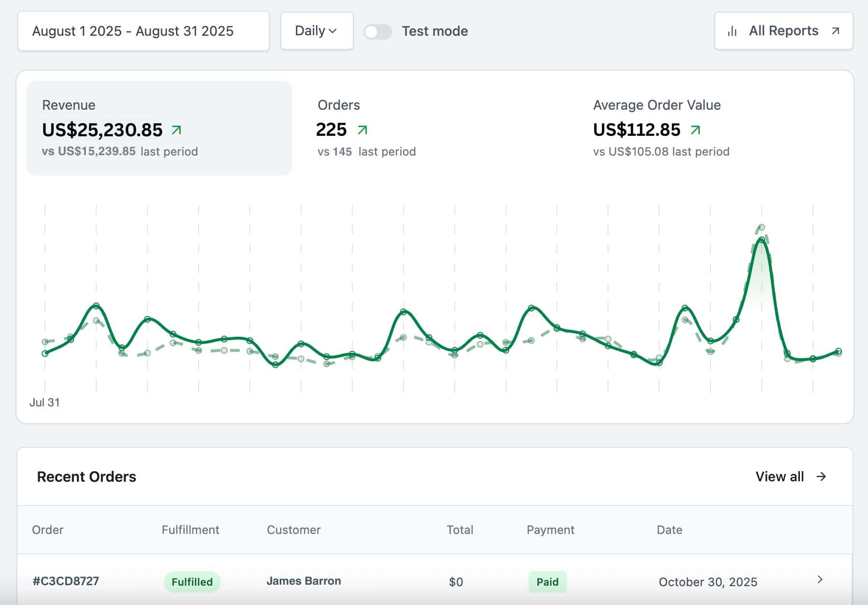Click the bar chart icon beside All Reports
The image size is (868, 605).
pyautogui.click(x=732, y=31)
